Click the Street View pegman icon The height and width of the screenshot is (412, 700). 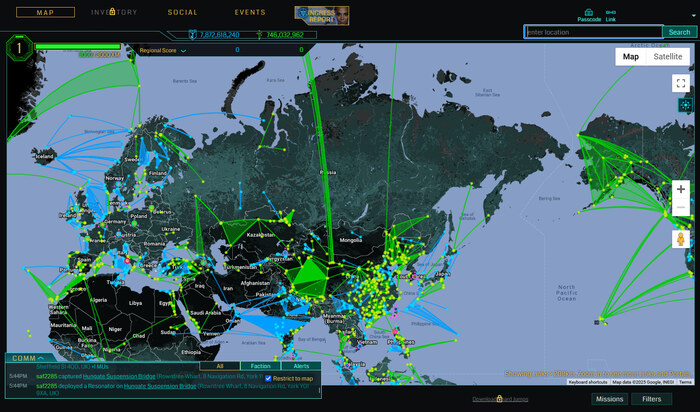(680, 239)
